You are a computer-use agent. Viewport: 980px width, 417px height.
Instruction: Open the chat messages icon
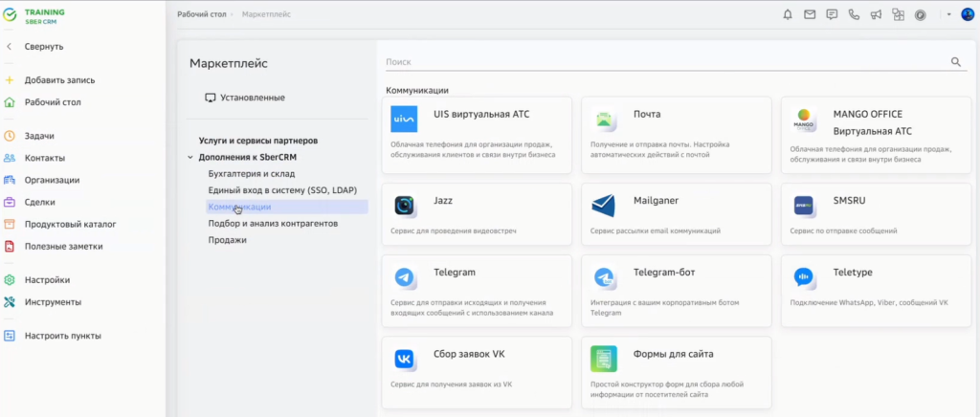833,14
